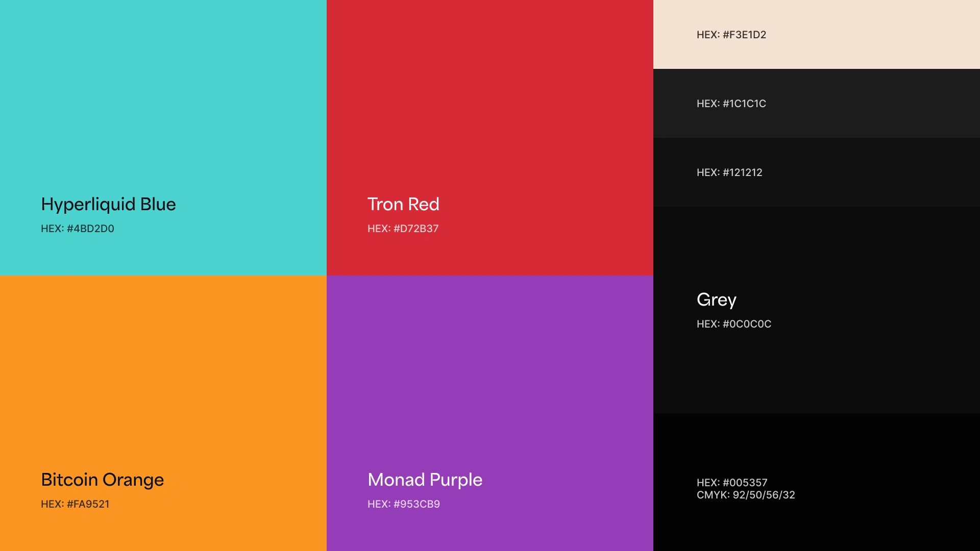Click the CMYK: 92/50/56/32 text
This screenshot has height=551, width=980.
pos(746,495)
